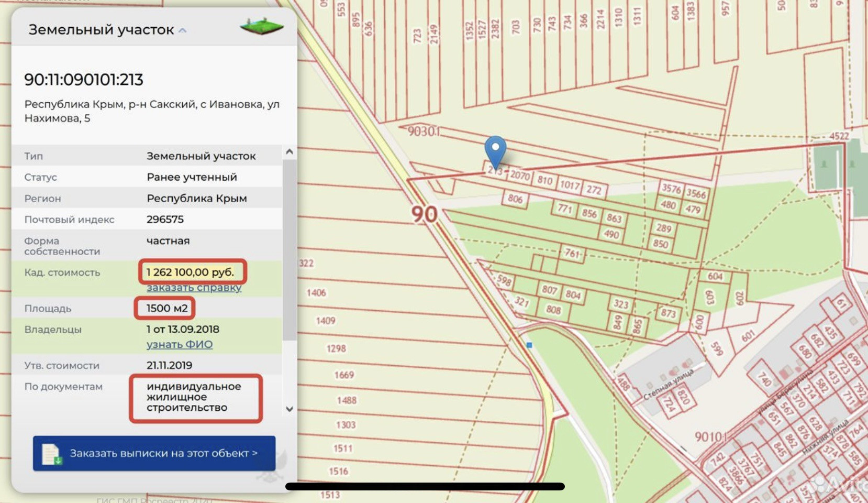This screenshot has height=503, width=868.
Task: Click the blue map pin marker
Action: [495, 149]
